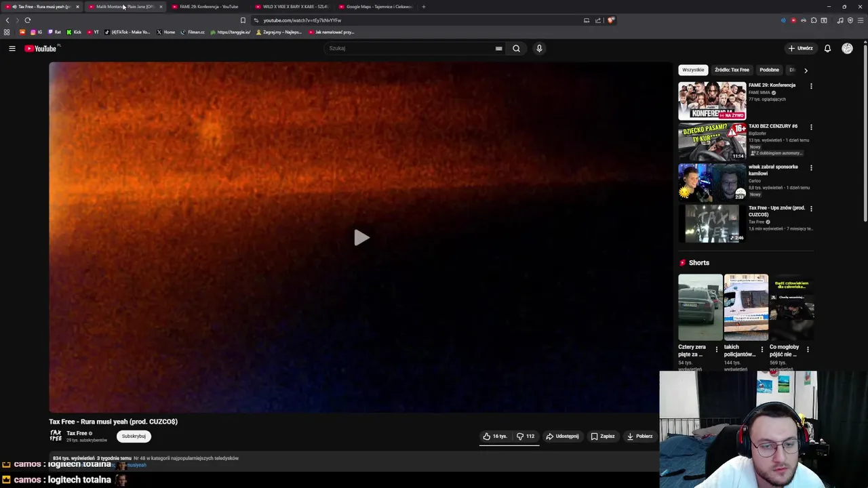Image resolution: width=868 pixels, height=488 pixels.
Task: Open the X Home bookmark
Action: point(165,32)
